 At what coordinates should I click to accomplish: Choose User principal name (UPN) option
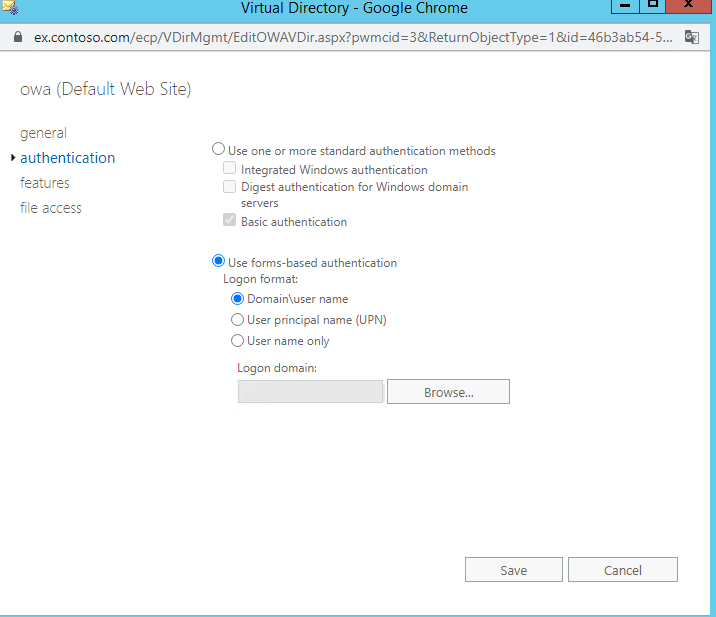pos(237,320)
